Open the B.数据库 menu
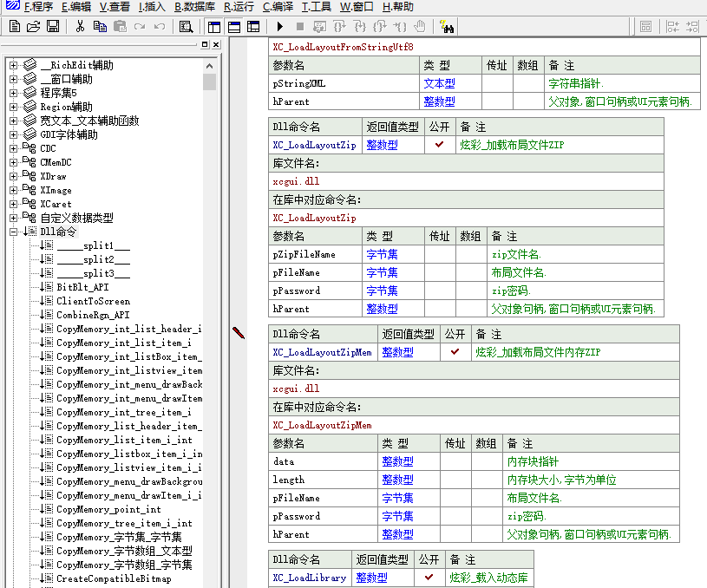Screen dimensions: 707x588 [195, 7]
